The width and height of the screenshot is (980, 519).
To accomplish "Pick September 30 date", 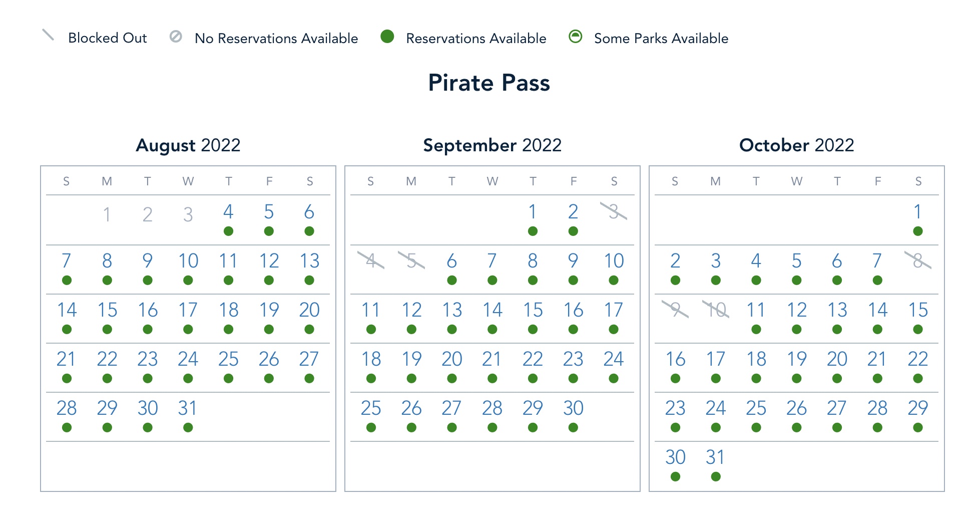I will click(574, 408).
